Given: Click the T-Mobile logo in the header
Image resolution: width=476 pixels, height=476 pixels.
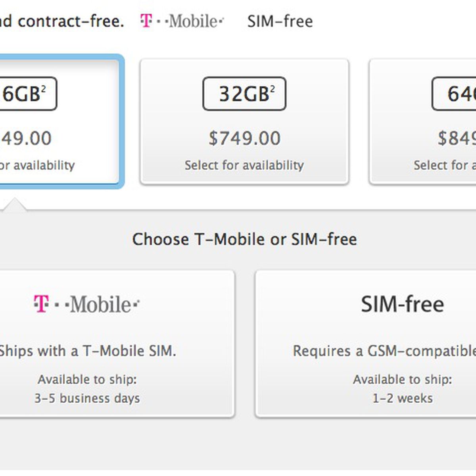Looking at the screenshot, I should (x=182, y=21).
